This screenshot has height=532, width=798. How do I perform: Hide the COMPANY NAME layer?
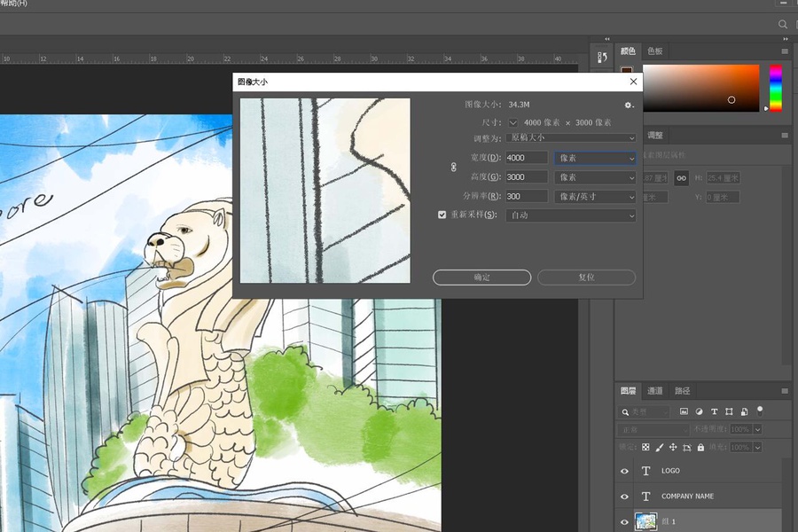click(x=624, y=497)
